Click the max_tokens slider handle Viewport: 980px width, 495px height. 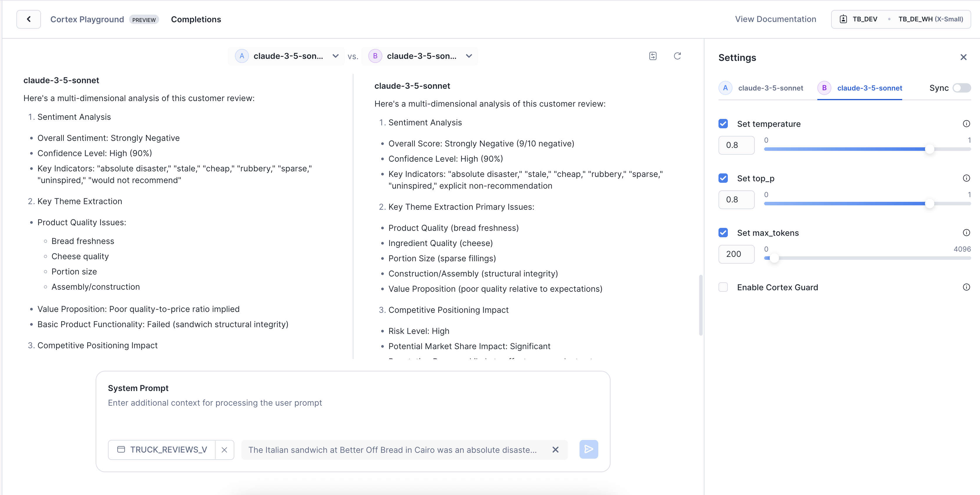774,258
